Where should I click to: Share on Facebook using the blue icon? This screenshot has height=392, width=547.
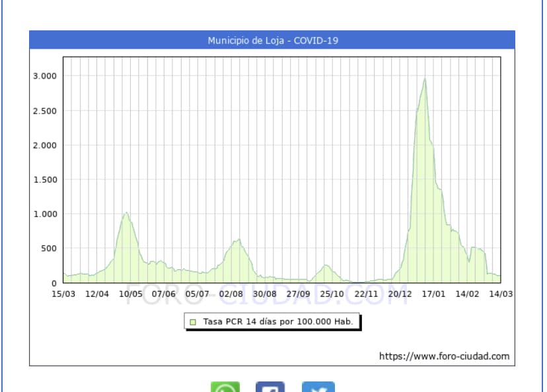(270, 387)
